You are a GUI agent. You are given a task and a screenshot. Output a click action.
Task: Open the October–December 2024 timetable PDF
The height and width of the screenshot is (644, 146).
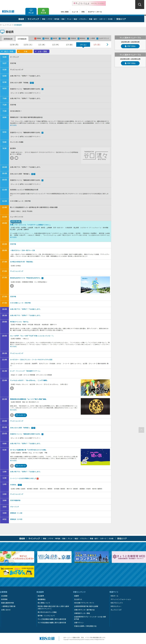point(130,63)
